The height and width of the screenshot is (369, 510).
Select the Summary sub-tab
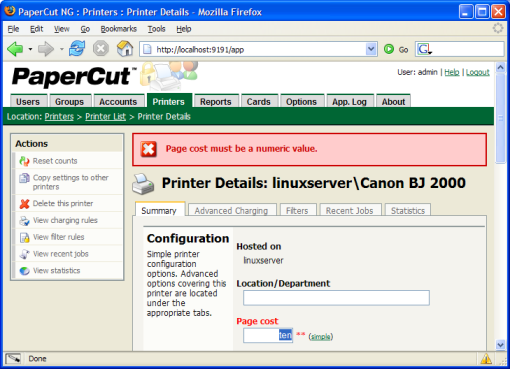(159, 210)
